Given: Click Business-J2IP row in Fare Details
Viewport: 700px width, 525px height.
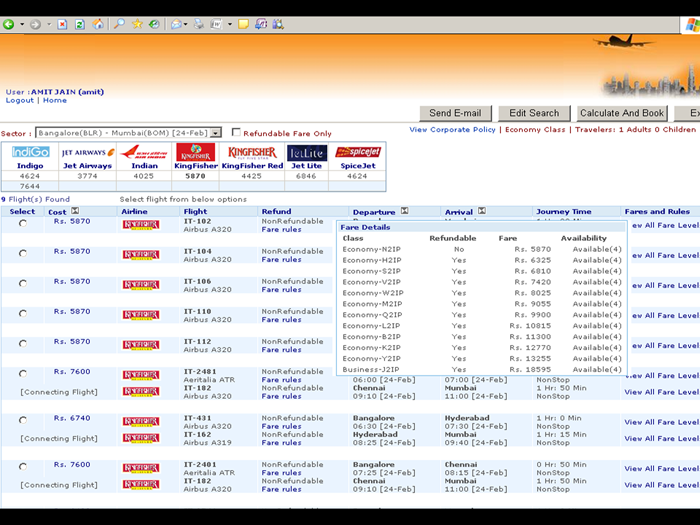Looking at the screenshot, I should 482,370.
